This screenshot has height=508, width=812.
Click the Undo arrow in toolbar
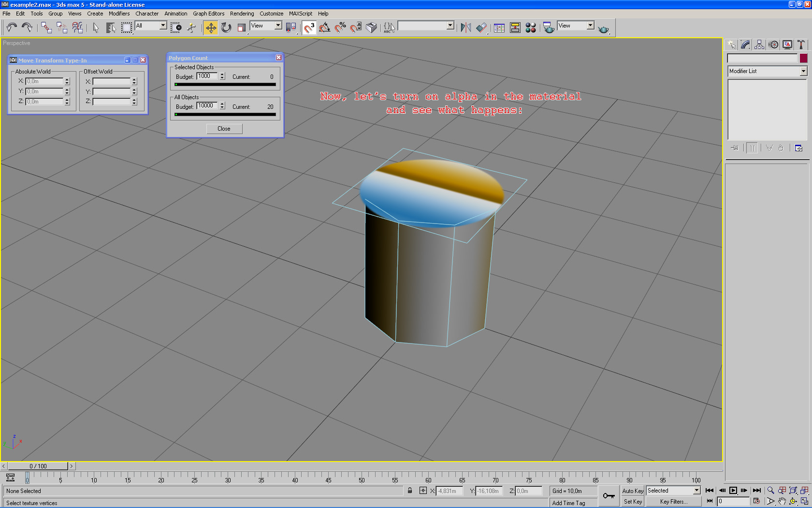[12, 28]
